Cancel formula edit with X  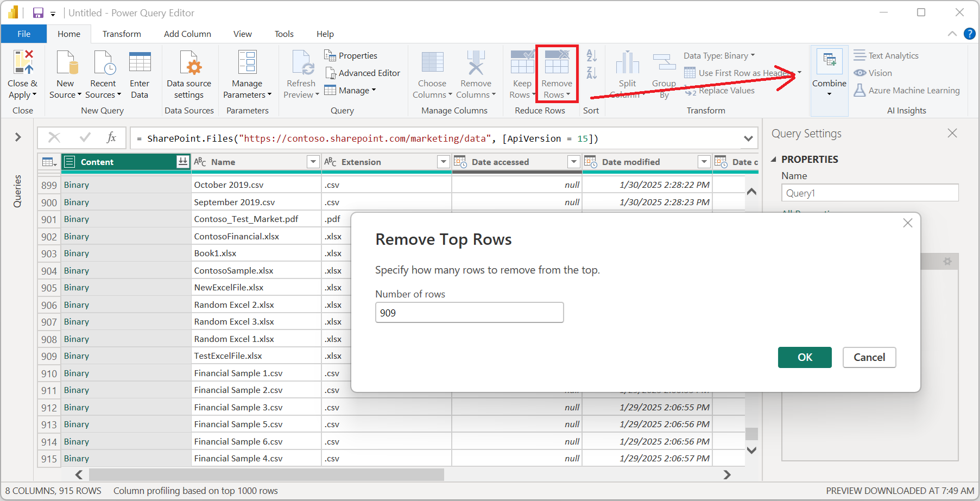point(54,137)
